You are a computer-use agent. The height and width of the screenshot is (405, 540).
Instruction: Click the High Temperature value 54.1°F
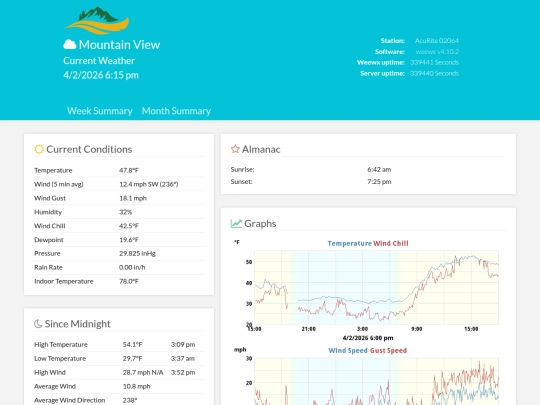(x=133, y=344)
